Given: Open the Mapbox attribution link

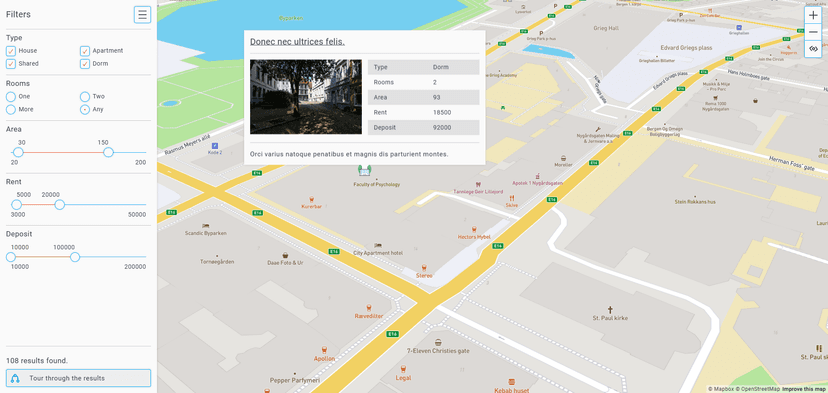Looking at the screenshot, I should point(721,389).
